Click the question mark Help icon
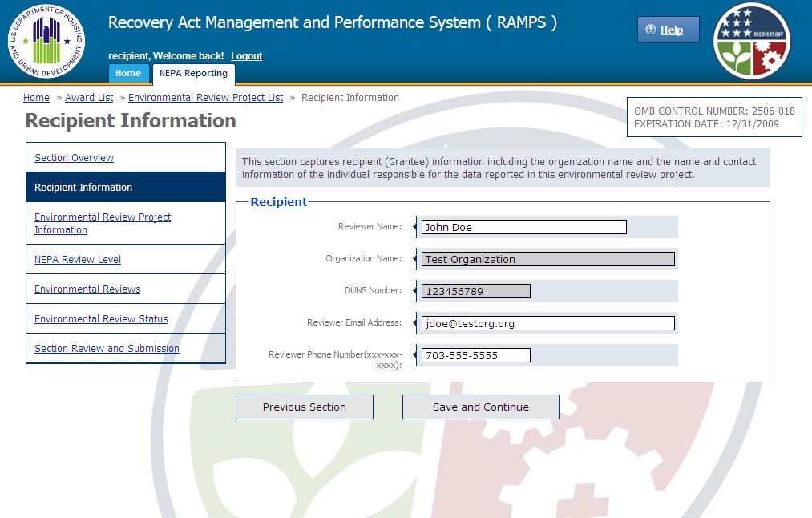The height and width of the screenshot is (518, 812). (x=650, y=30)
